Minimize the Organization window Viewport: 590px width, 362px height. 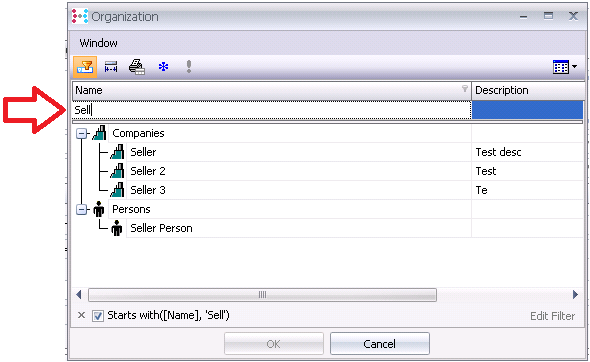[x=523, y=17]
